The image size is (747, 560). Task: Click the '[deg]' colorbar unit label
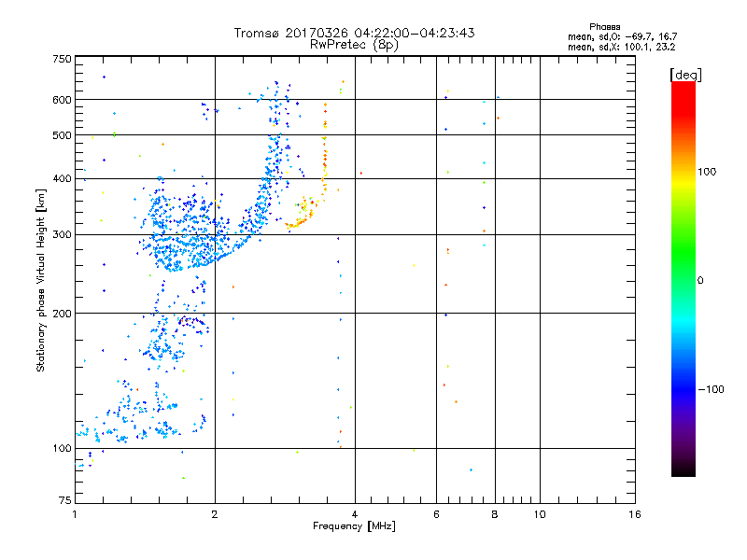685,75
